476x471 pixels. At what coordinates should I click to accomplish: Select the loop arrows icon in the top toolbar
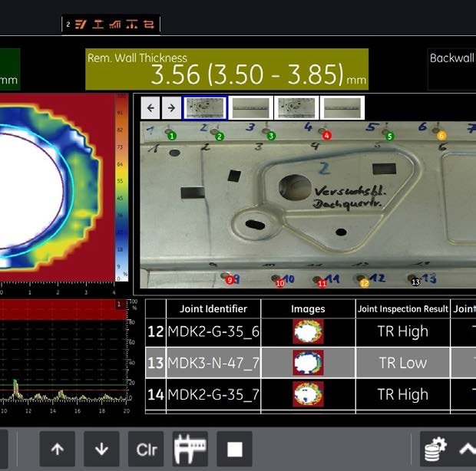[x=149, y=25]
